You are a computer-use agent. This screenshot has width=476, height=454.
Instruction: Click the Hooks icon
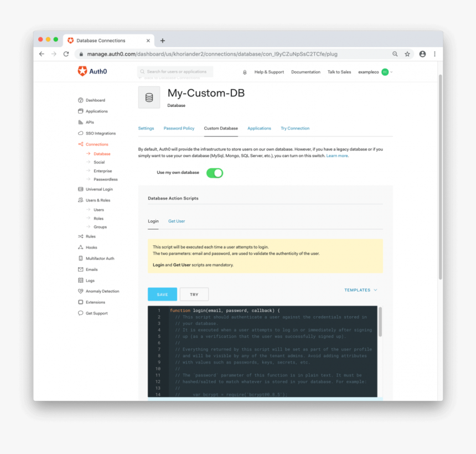click(80, 247)
